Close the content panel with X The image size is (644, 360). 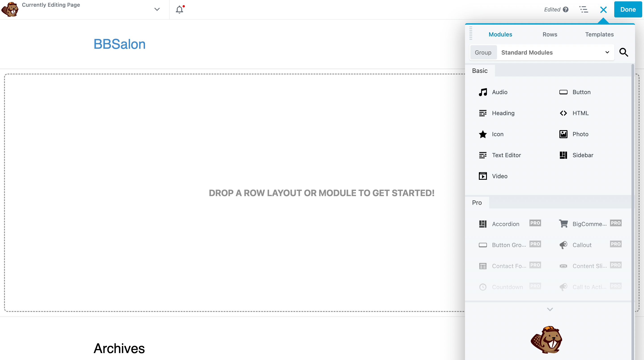(x=603, y=9)
